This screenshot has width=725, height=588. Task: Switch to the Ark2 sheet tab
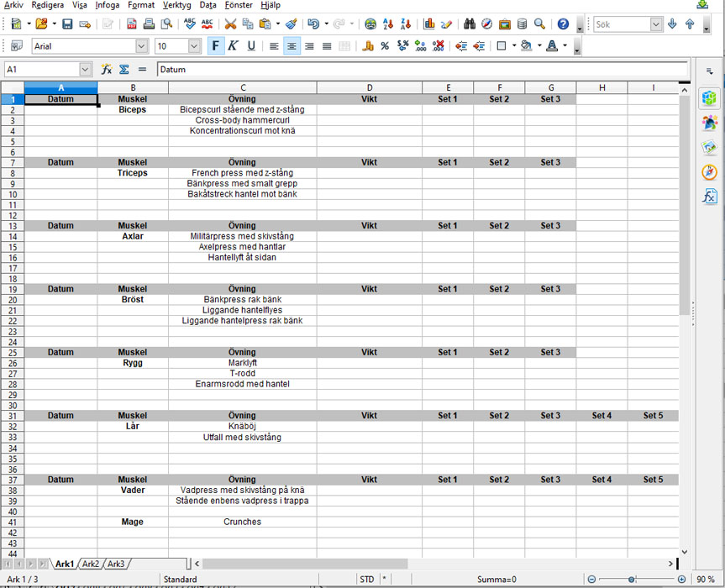tap(91, 564)
